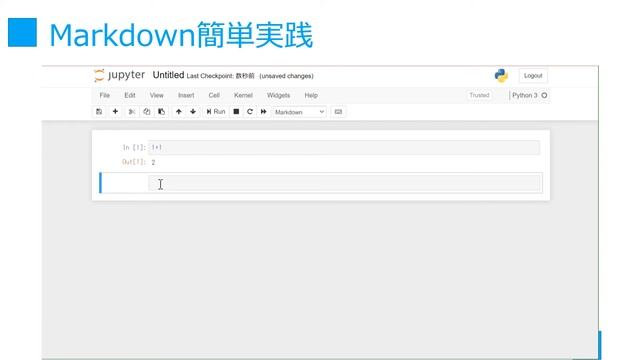Click the Trusted notebook indicator

[x=479, y=95]
